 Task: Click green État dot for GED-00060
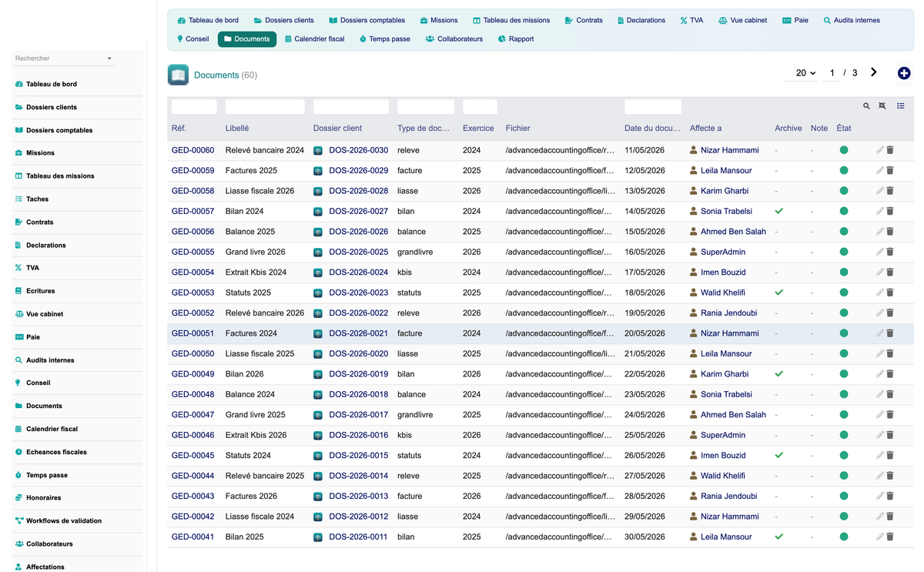(x=844, y=150)
